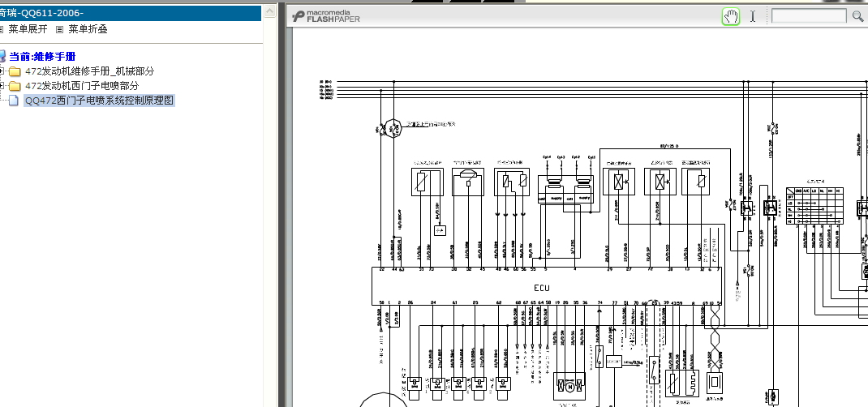Image resolution: width=868 pixels, height=407 pixels.
Task: Click the folder icon of 472发动机西门子电喷部分
Action: pos(15,86)
